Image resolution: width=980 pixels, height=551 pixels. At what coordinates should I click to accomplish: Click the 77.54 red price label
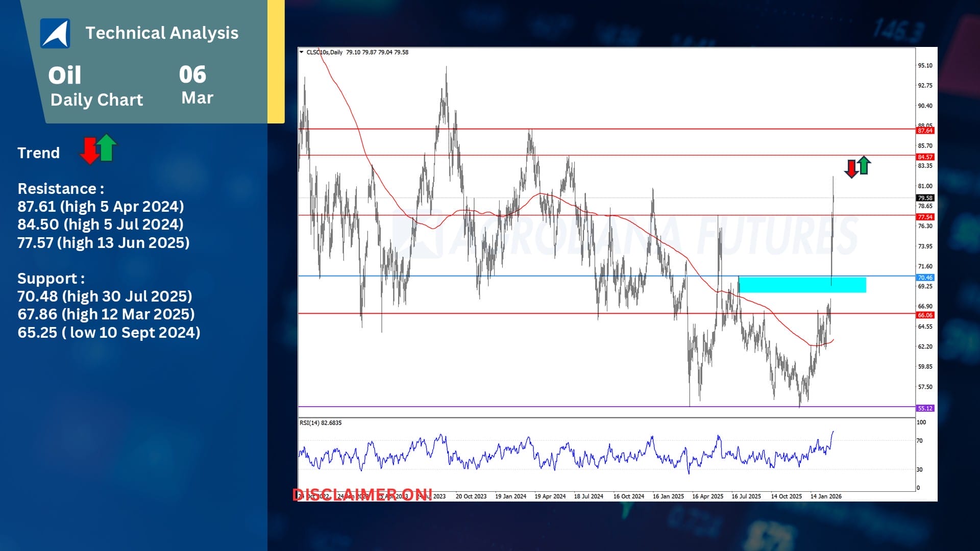(925, 217)
